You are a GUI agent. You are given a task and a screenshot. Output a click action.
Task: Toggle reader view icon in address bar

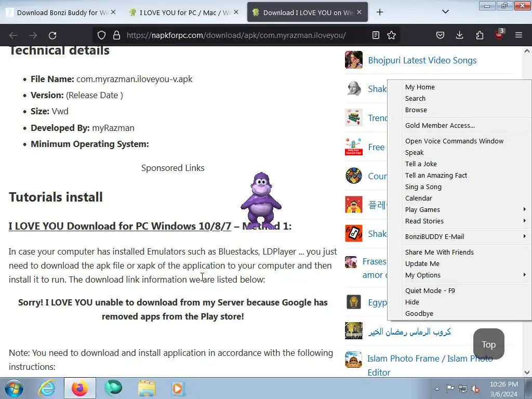click(x=376, y=35)
